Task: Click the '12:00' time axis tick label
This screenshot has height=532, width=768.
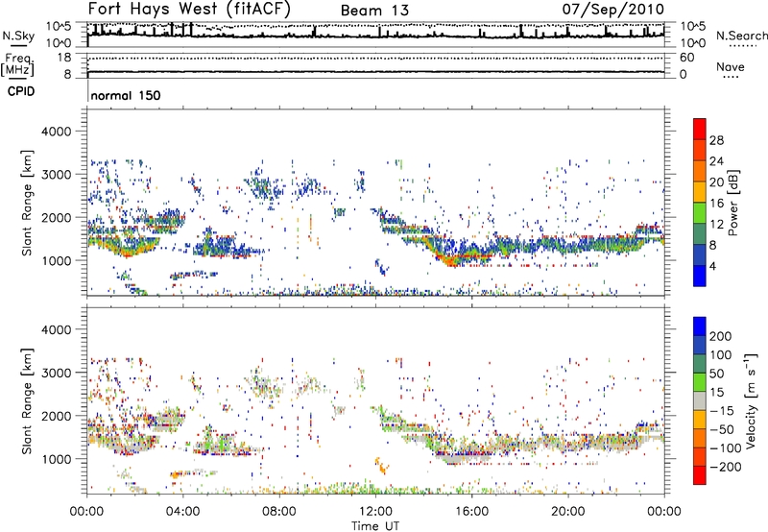Action: (x=375, y=512)
